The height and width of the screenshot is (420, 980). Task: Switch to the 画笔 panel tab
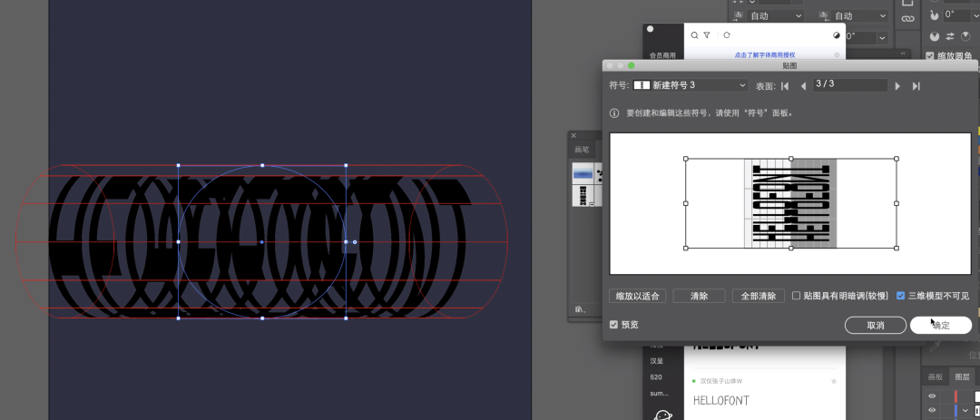point(581,150)
